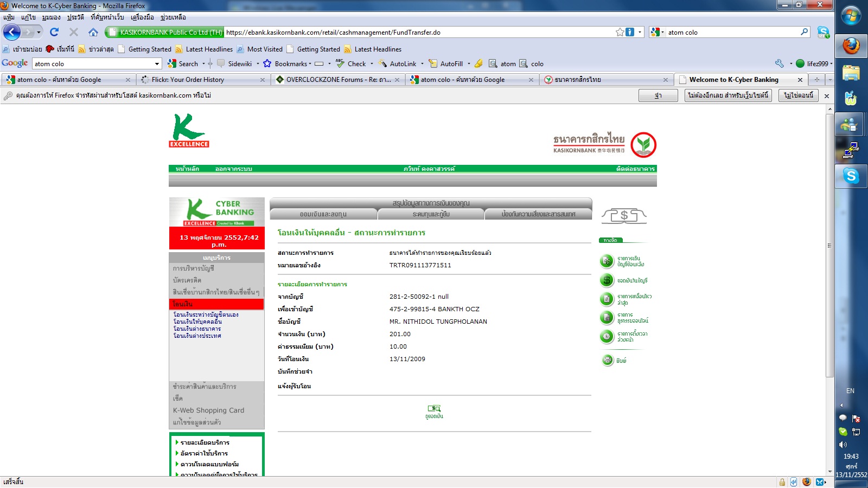Click the Google toolbar logo

(15, 63)
